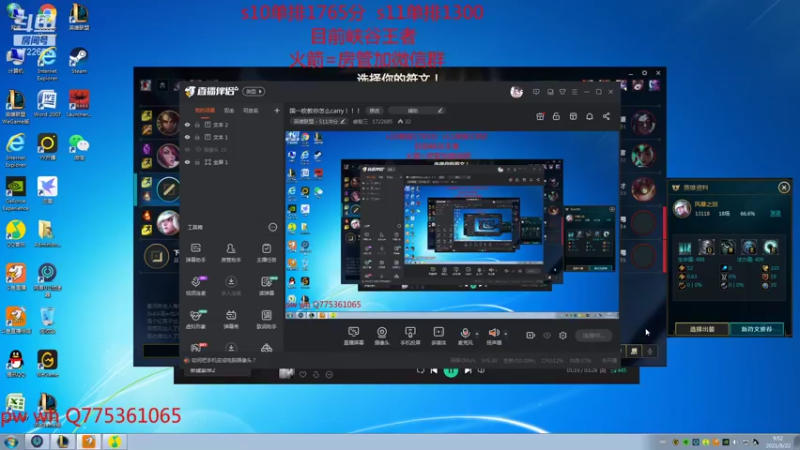Open the mode pill beside the app logo

pyautogui.click(x=254, y=91)
